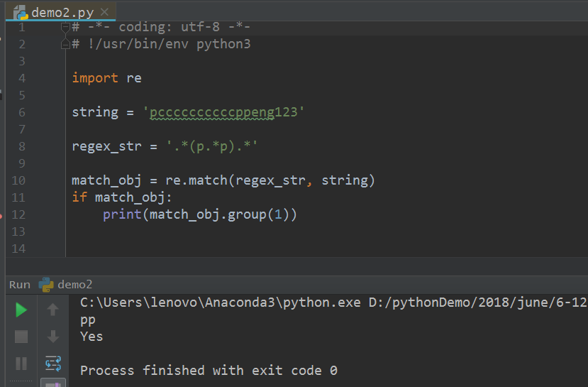Select the demo2.py editor tab

pos(61,12)
